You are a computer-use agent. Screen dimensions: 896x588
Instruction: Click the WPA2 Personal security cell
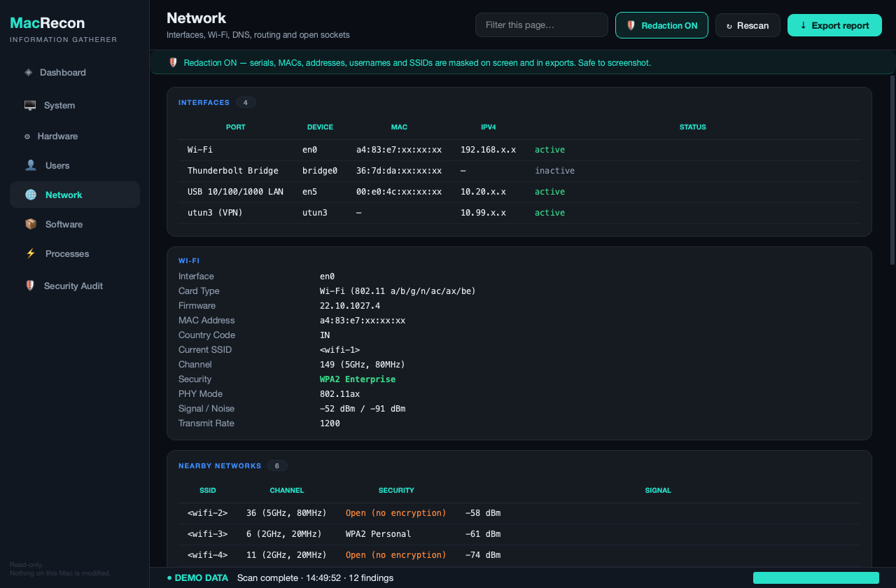[379, 534]
